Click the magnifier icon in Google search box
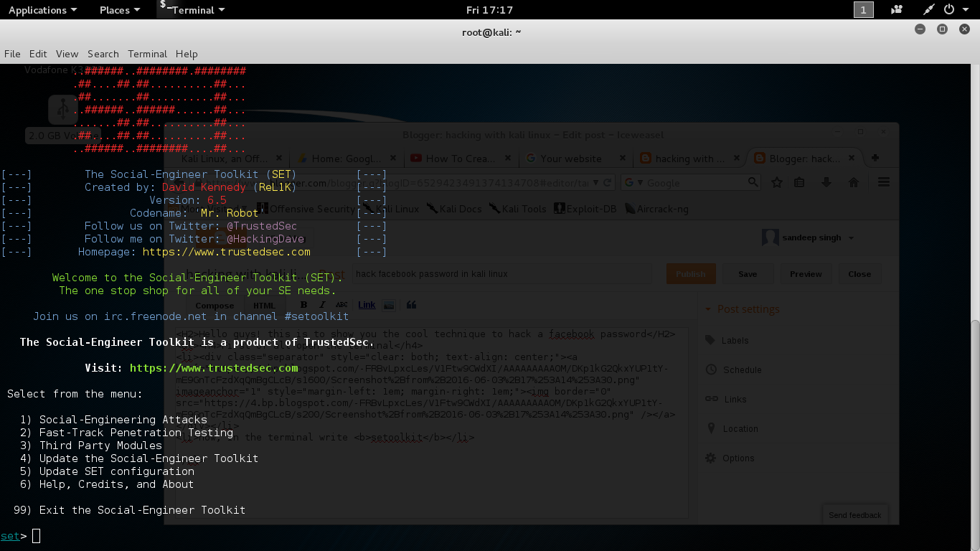980x551 pixels. click(753, 182)
